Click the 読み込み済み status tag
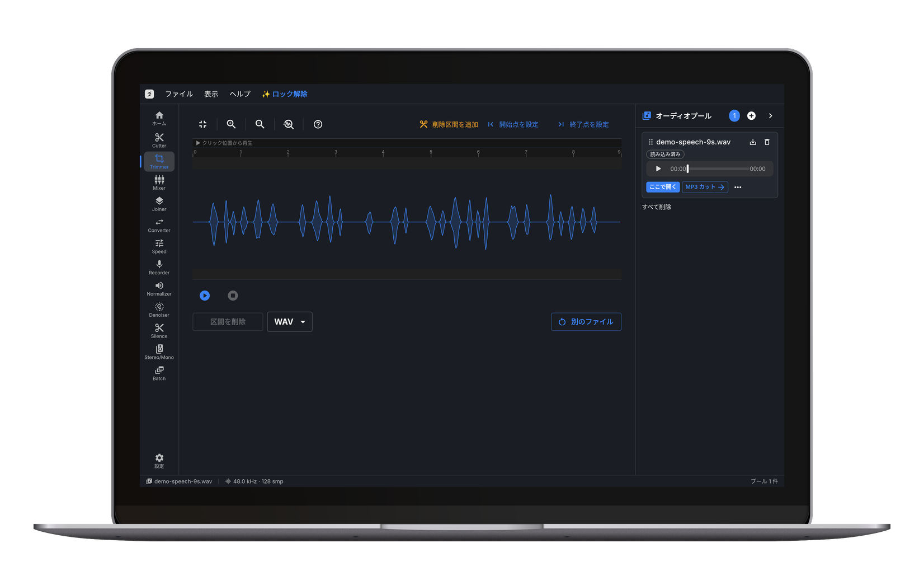 (x=665, y=155)
